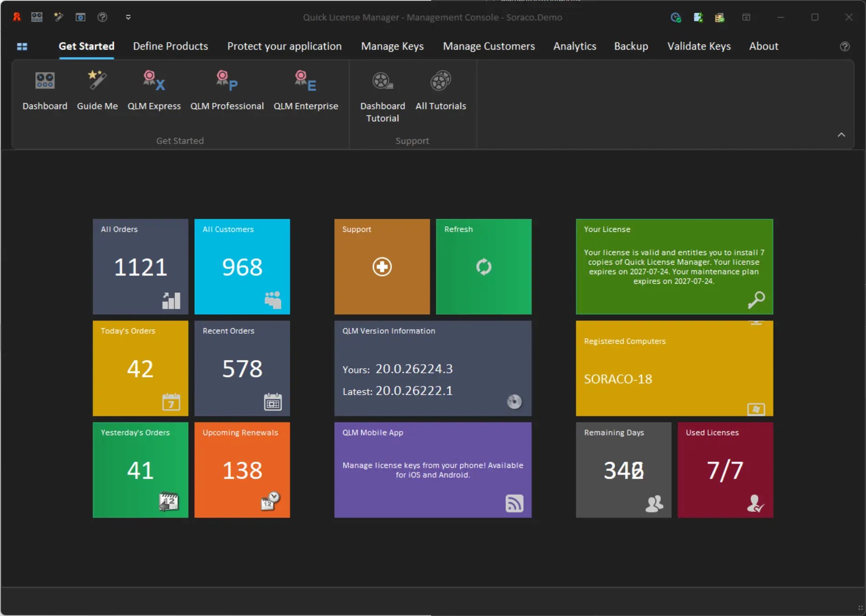The width and height of the screenshot is (866, 616).
Task: Open the Remaining Days tile
Action: pyautogui.click(x=624, y=470)
